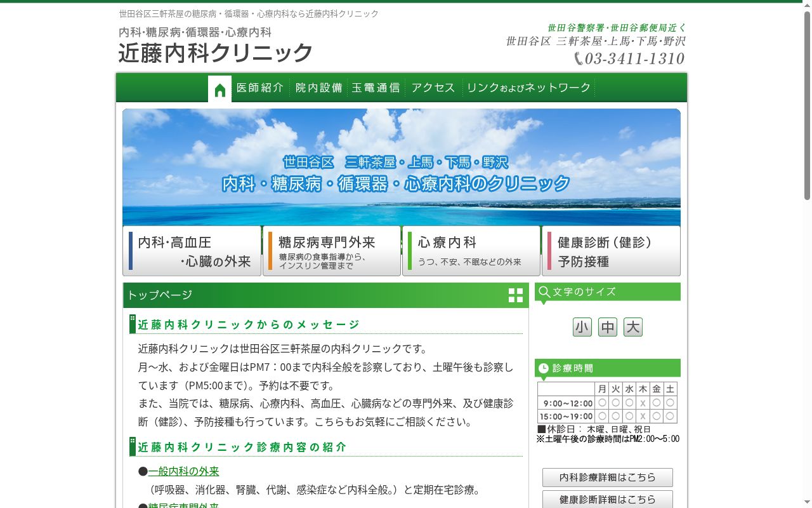The image size is (812, 508).
Task: Click the ocean sky hero banner image
Action: pos(402,167)
